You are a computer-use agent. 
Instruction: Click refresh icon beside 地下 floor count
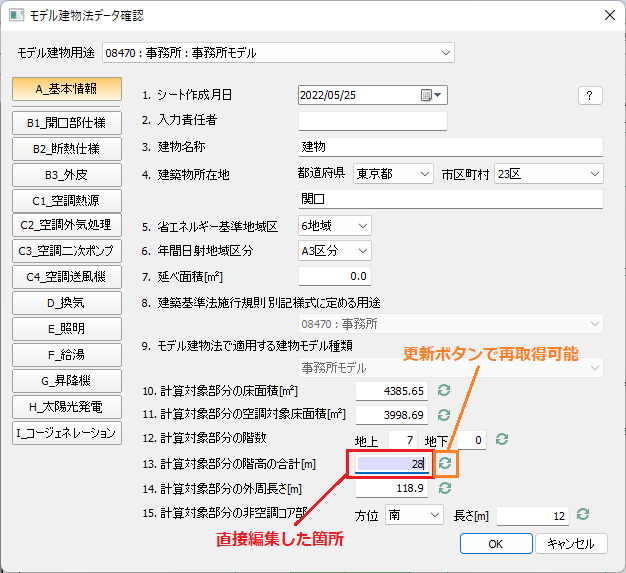pyautogui.click(x=503, y=439)
